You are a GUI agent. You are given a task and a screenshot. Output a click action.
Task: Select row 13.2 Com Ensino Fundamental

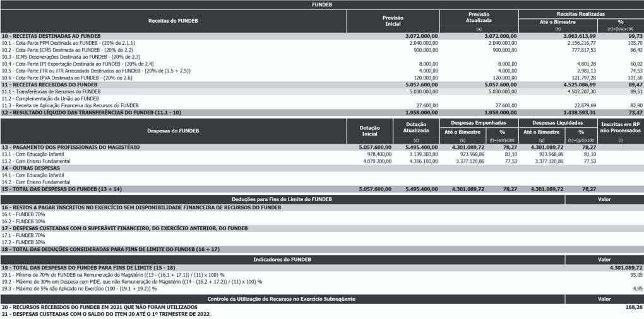click(x=322, y=161)
